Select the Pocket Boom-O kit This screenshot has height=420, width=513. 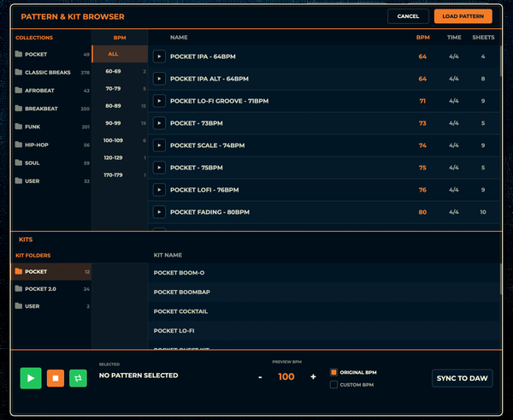[324, 273]
